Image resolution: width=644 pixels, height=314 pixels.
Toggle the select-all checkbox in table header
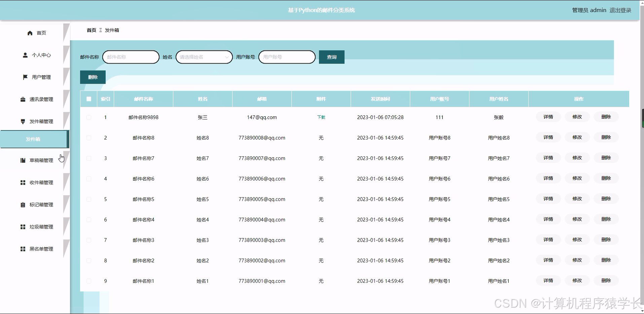pyautogui.click(x=89, y=99)
